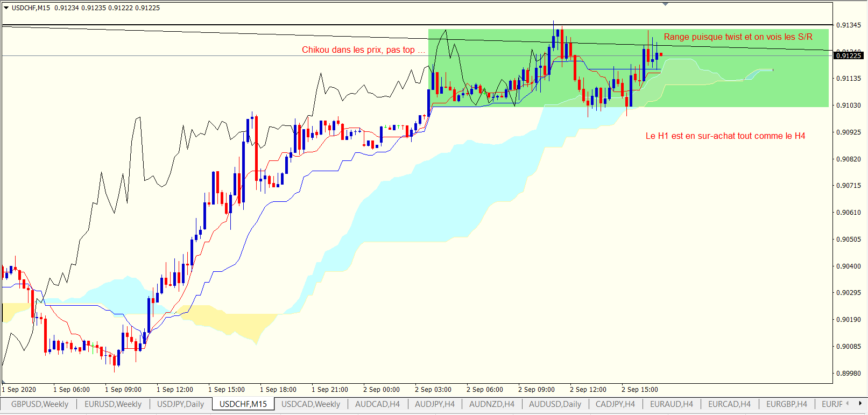This screenshot has width=868, height=415.
Task: Go to the AUDNZD,H4 tab
Action: tap(491, 404)
